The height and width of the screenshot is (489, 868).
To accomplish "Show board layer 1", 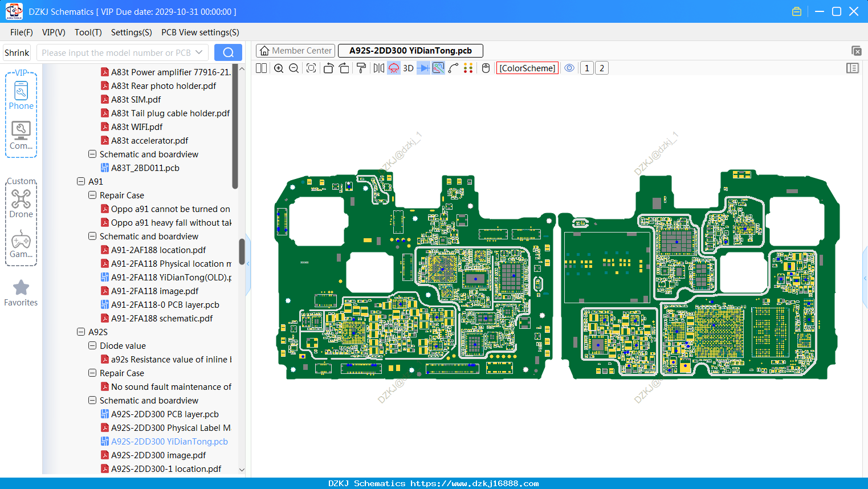I will (587, 68).
